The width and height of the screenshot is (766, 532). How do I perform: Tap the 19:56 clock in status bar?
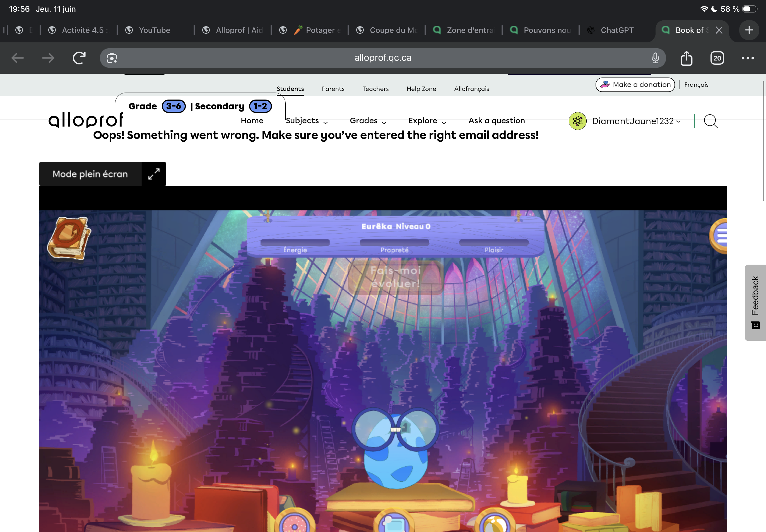pos(19,9)
